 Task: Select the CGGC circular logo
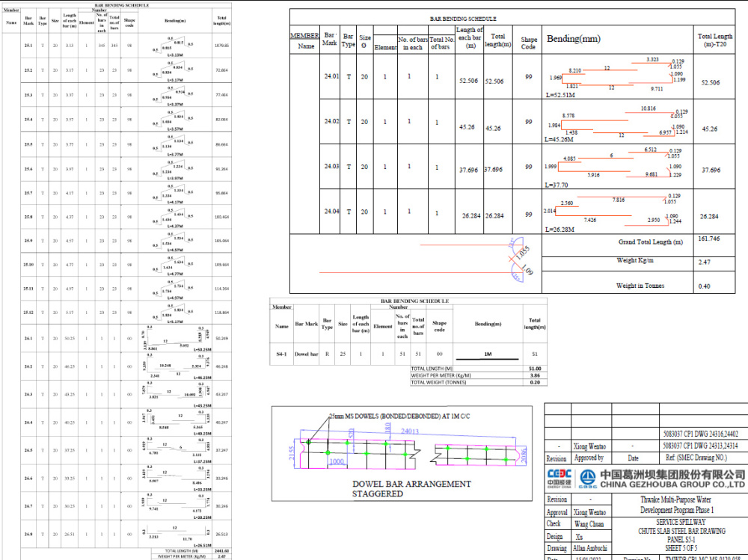586,477
